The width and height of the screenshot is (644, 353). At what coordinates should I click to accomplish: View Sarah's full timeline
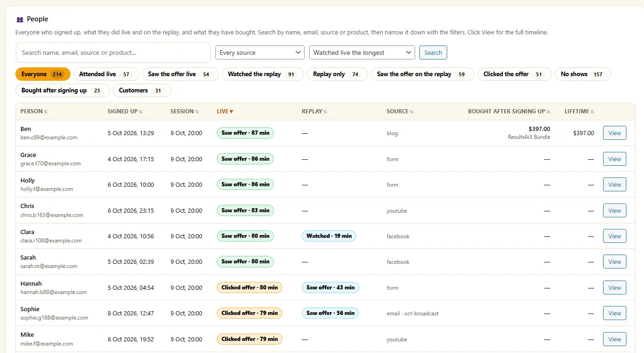(x=615, y=261)
